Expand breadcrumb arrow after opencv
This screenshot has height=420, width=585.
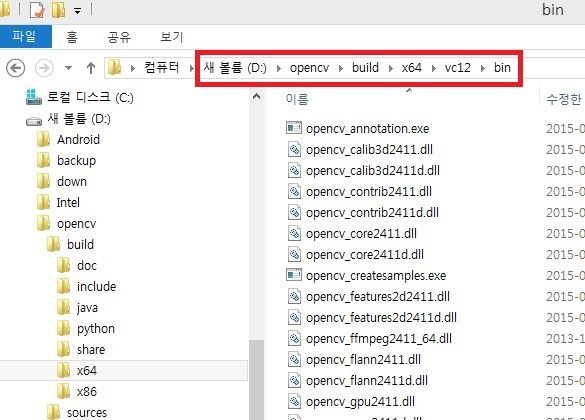pyautogui.click(x=341, y=68)
